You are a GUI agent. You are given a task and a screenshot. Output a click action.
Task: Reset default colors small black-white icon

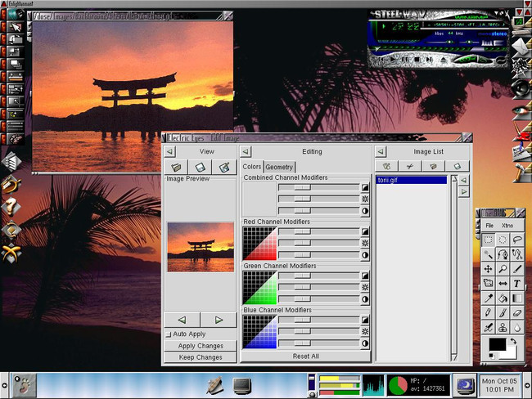tap(491, 356)
